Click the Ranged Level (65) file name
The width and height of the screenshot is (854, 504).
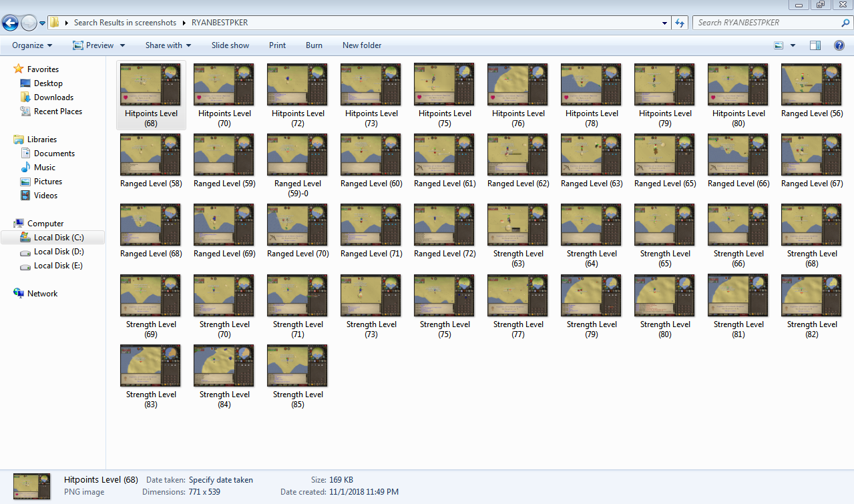click(665, 184)
